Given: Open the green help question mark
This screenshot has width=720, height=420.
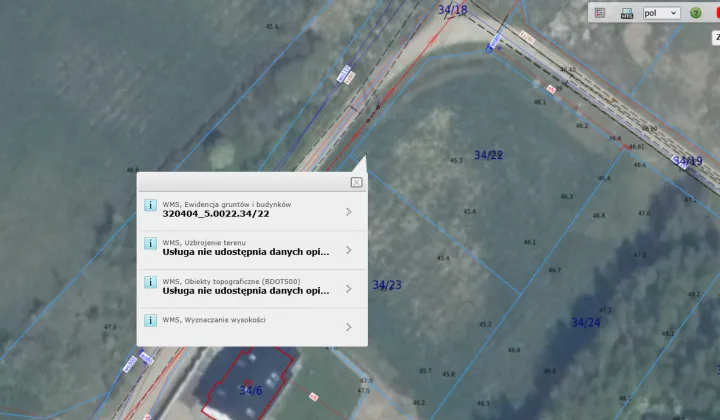Looking at the screenshot, I should (x=696, y=13).
